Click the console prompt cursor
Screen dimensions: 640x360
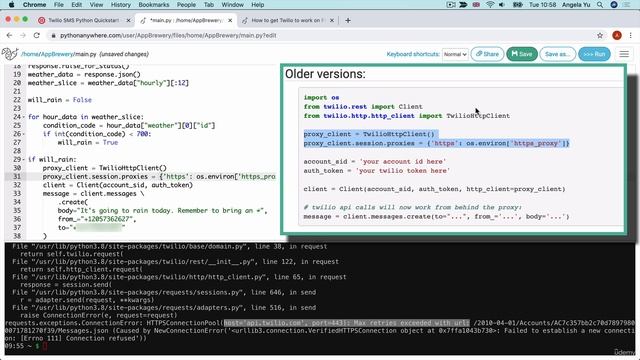(45, 346)
